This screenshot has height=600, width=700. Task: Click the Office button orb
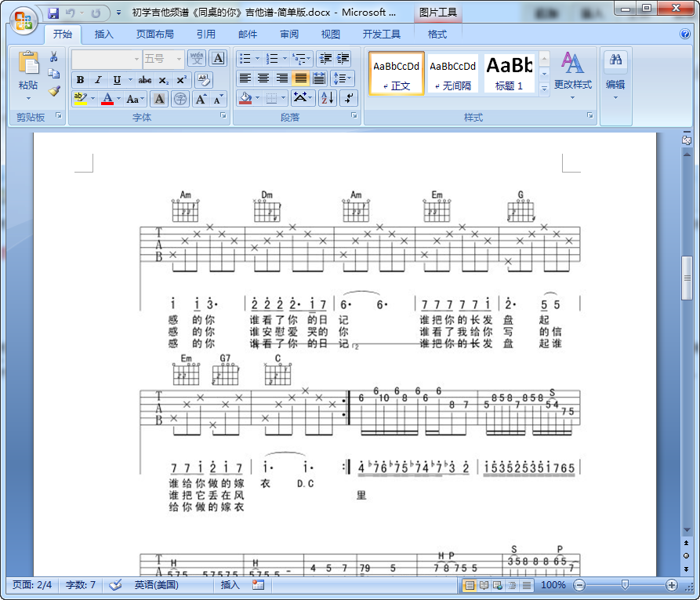pyautogui.click(x=24, y=20)
